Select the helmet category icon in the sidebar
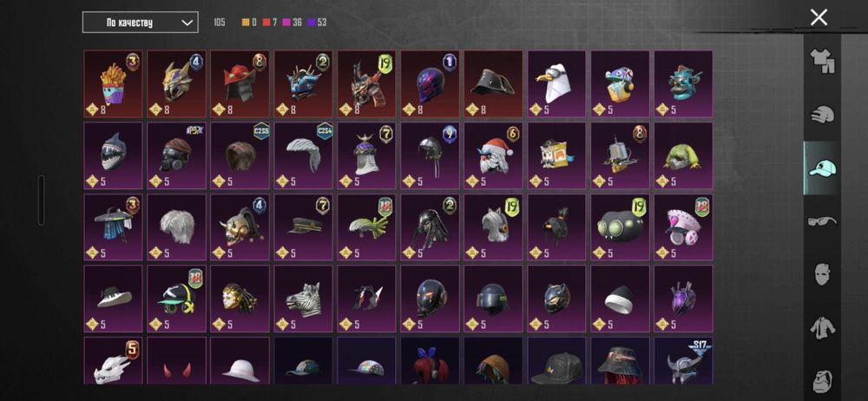Image resolution: width=868 pixels, height=401 pixels. click(x=822, y=115)
